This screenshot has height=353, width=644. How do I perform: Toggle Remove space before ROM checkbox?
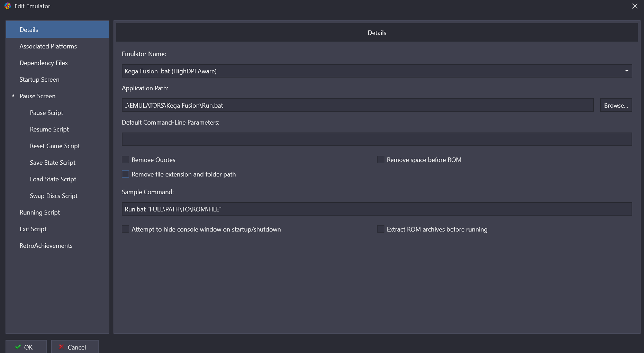(381, 160)
